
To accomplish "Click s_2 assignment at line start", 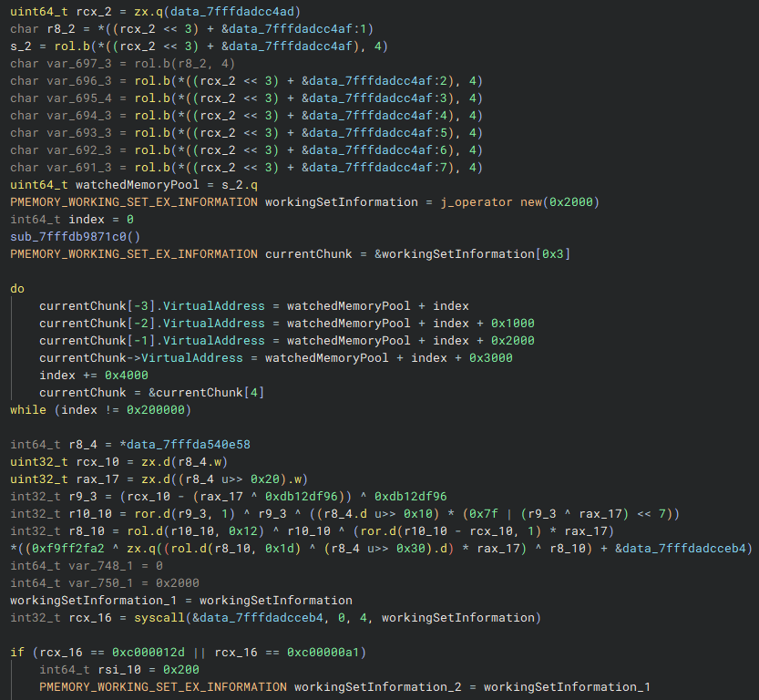I will pos(21,46).
